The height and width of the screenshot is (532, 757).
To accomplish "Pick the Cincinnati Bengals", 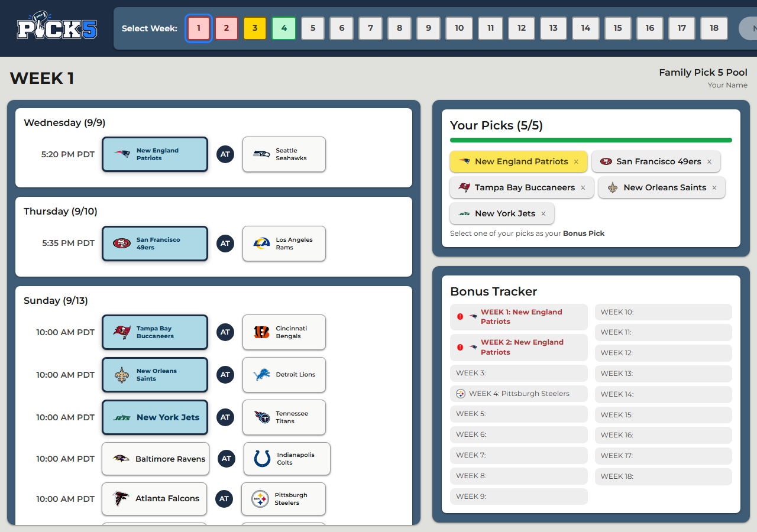I will click(284, 332).
